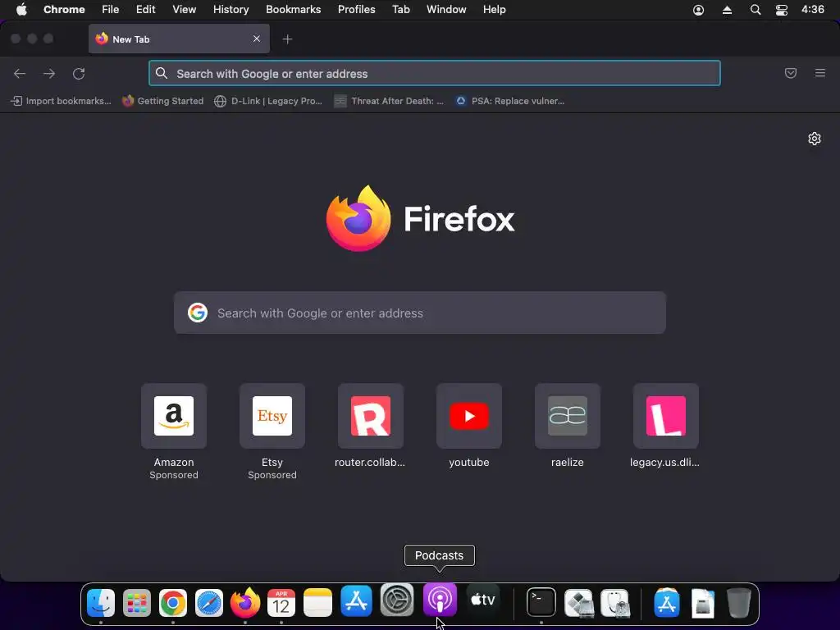The height and width of the screenshot is (630, 840).
Task: Open the Window menu
Action: 446,10
